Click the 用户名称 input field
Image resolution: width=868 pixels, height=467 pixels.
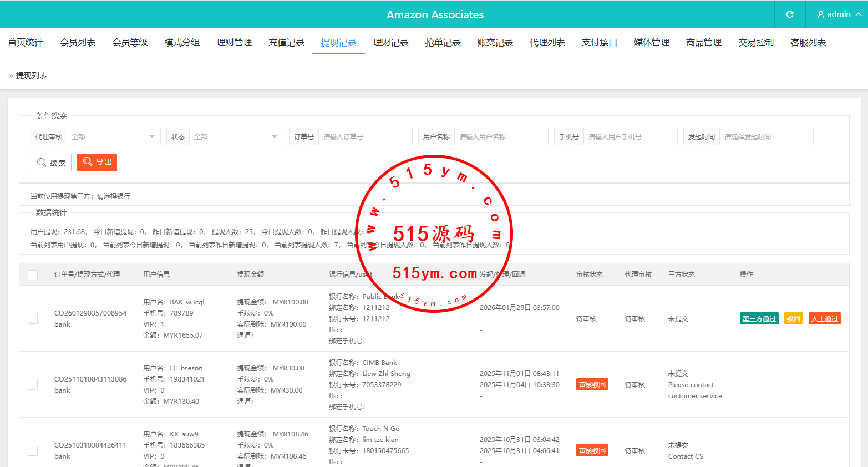point(500,136)
